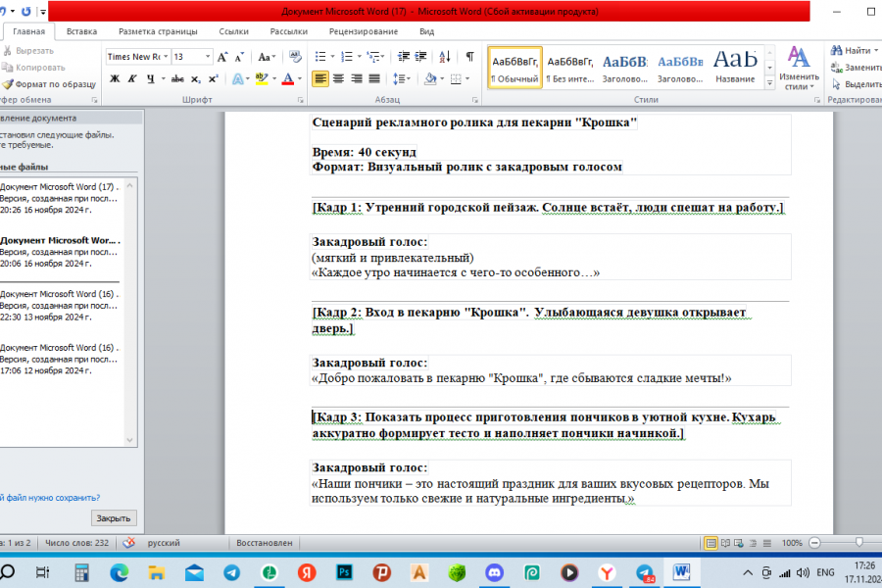Click the zoom slider in status bar

859,542
